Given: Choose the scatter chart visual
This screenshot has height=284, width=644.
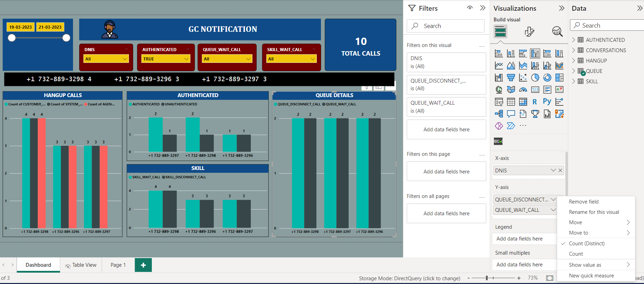Looking at the screenshot, I should pyautogui.click(x=523, y=78).
